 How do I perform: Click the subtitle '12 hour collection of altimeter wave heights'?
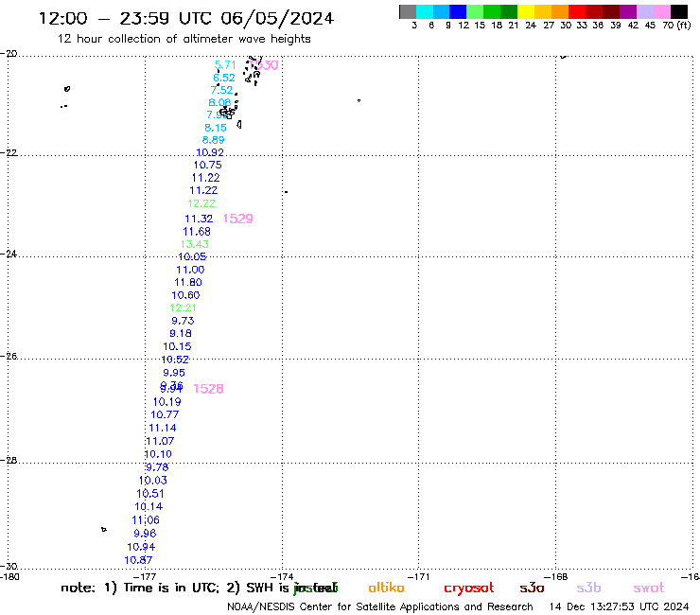click(184, 39)
